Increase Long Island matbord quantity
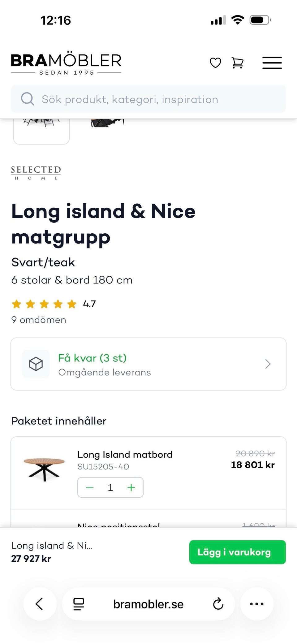This screenshot has height=644, width=297. 131,488
